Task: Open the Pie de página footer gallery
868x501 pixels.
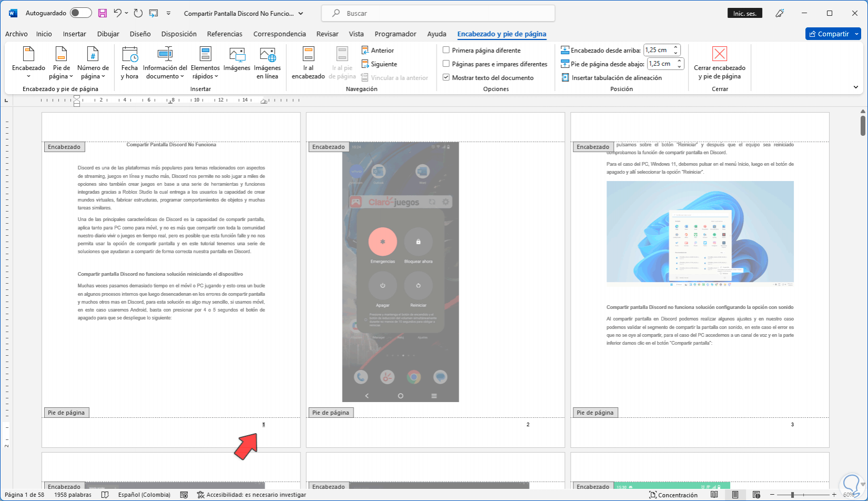Action: click(x=61, y=63)
